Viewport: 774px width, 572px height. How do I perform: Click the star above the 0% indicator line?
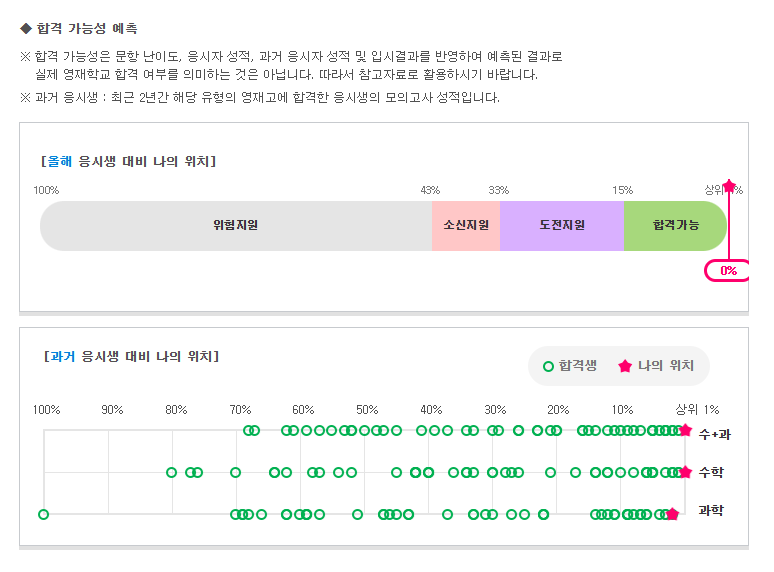pos(729,186)
